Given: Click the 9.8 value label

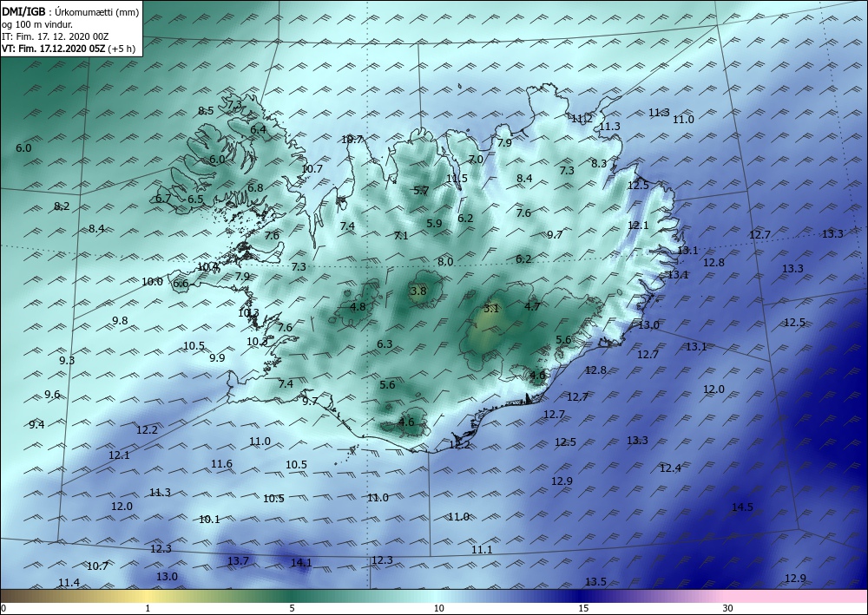Looking at the screenshot, I should 120,321.
